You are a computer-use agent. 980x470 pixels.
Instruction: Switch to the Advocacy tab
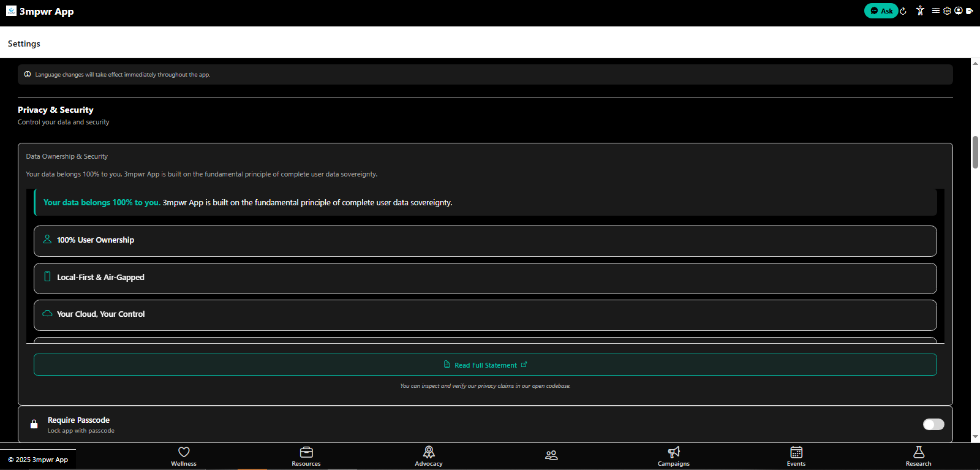(x=429, y=456)
